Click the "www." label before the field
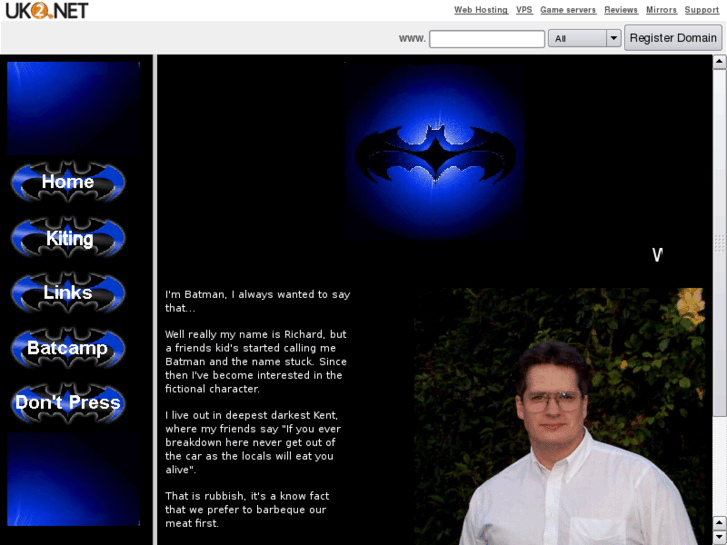Screen dimensions: 727x545 click(x=412, y=38)
